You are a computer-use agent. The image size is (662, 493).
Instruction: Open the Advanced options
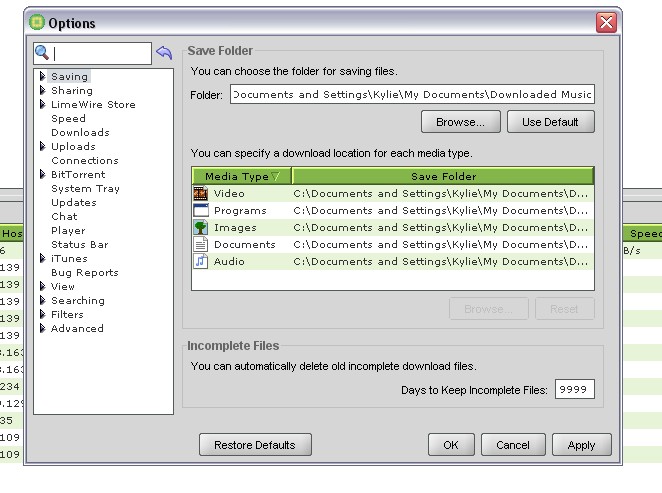tap(77, 328)
